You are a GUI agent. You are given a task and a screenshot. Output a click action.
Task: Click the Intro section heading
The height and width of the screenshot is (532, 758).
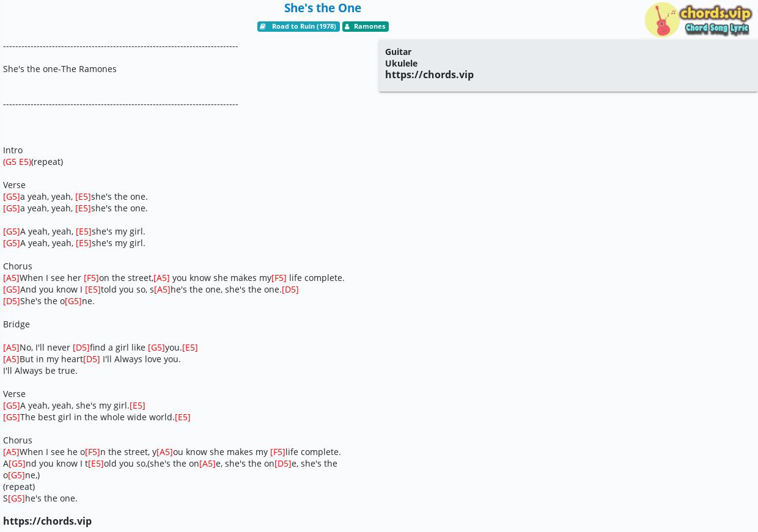tap(13, 150)
